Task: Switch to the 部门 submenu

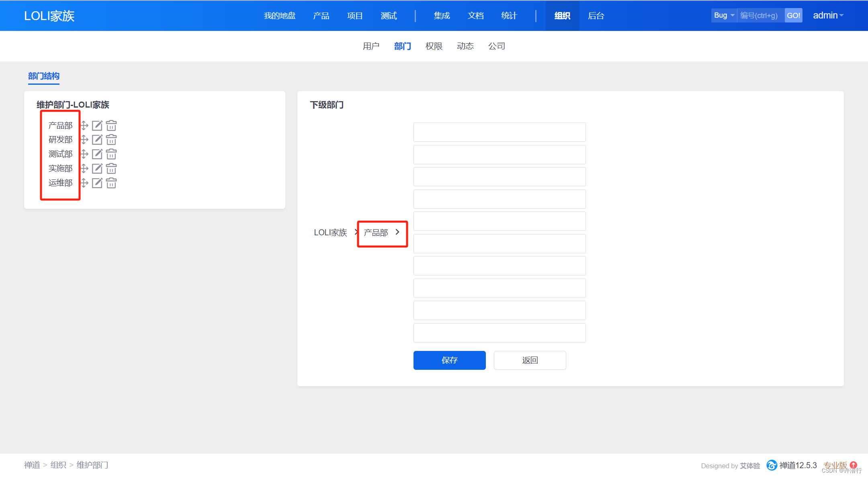Action: pos(402,46)
